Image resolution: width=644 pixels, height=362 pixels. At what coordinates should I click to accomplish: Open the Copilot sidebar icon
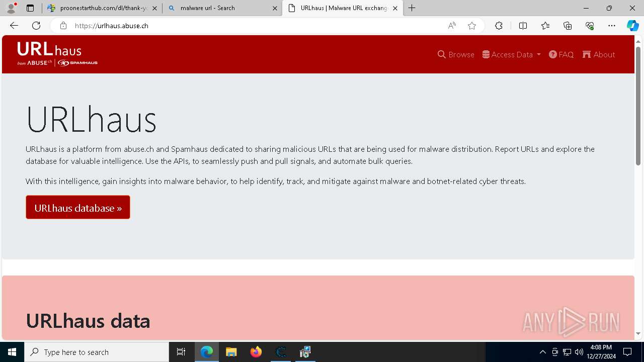coord(632,26)
